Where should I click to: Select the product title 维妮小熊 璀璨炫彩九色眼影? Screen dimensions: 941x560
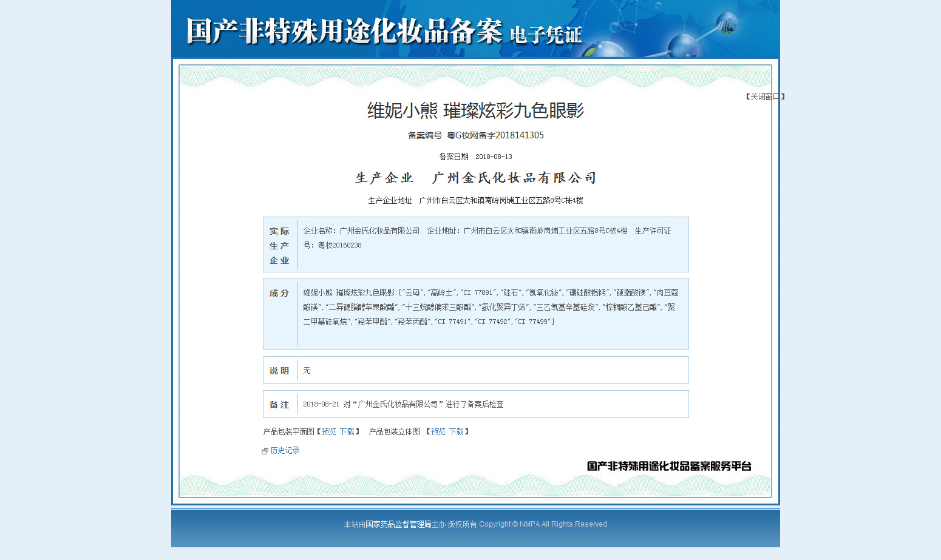(475, 110)
